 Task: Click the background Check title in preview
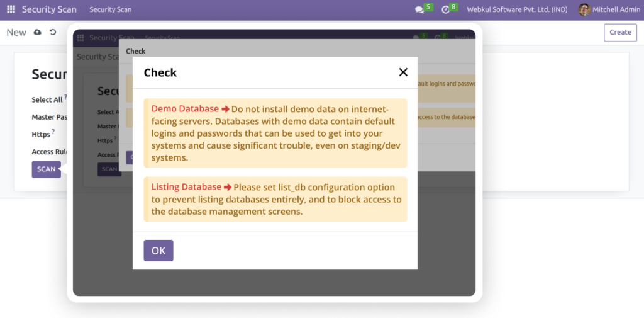click(136, 52)
